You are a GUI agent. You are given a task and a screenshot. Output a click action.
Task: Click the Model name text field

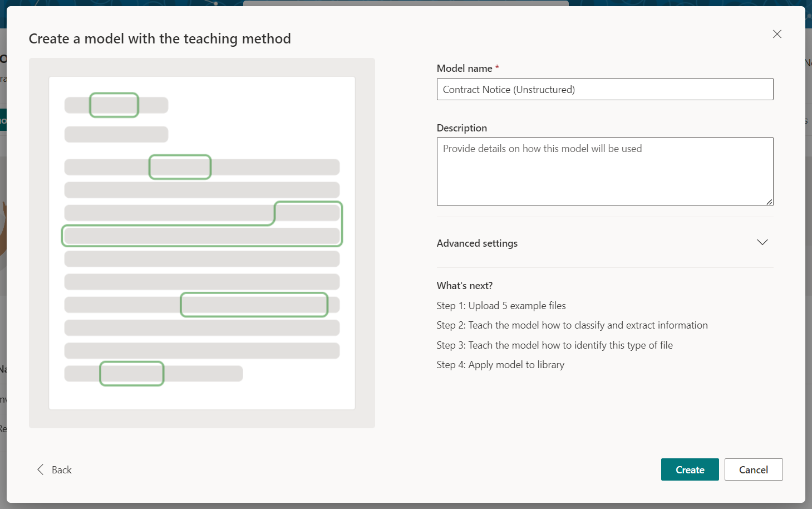point(604,89)
